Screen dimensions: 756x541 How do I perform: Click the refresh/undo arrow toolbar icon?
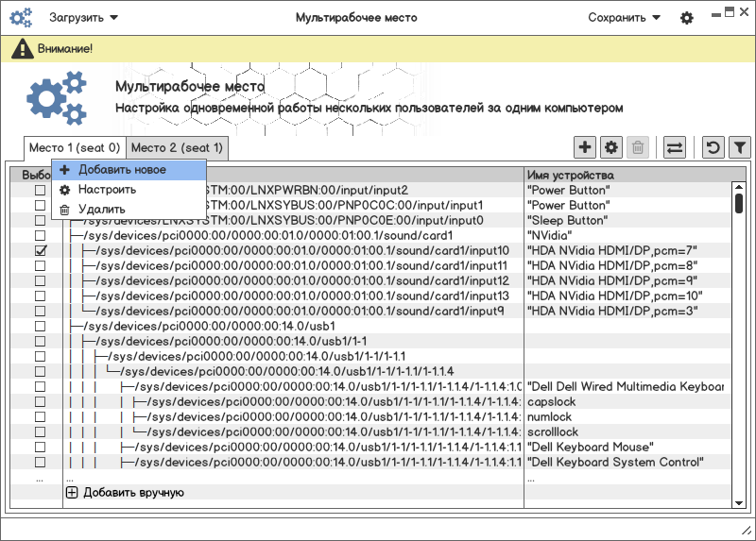click(x=713, y=147)
